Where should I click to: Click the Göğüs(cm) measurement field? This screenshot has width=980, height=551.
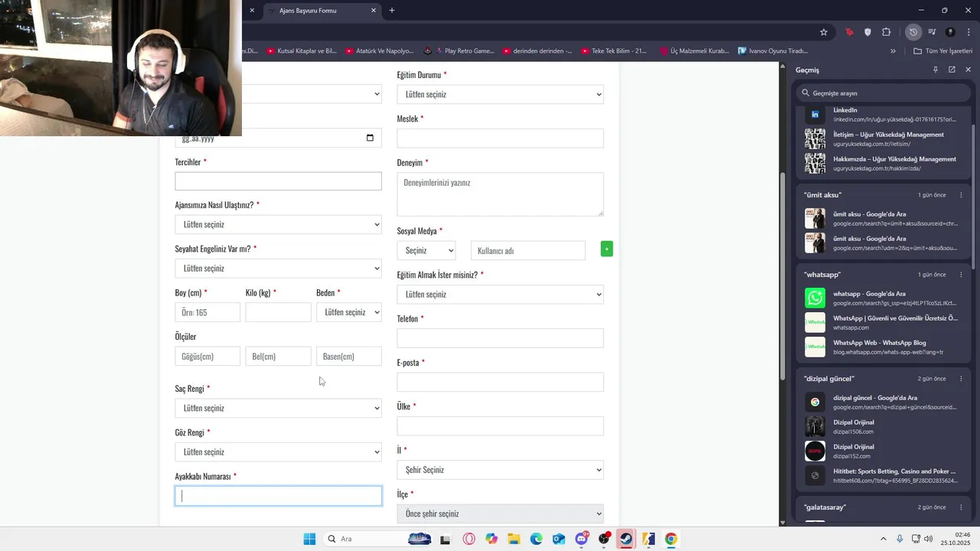coord(207,356)
